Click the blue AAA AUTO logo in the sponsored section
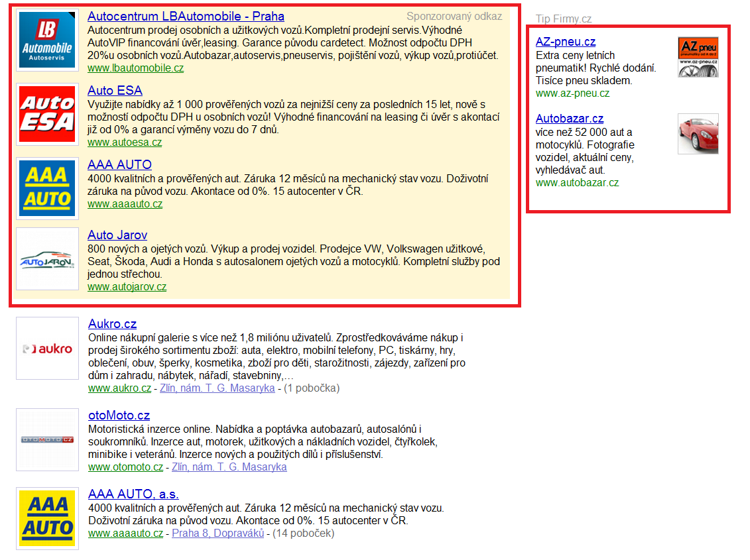The height and width of the screenshot is (560, 750). click(47, 188)
